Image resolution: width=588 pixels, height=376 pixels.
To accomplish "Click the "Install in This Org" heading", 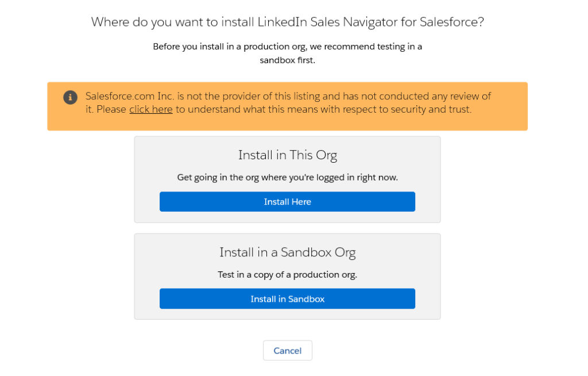I will pos(287,155).
